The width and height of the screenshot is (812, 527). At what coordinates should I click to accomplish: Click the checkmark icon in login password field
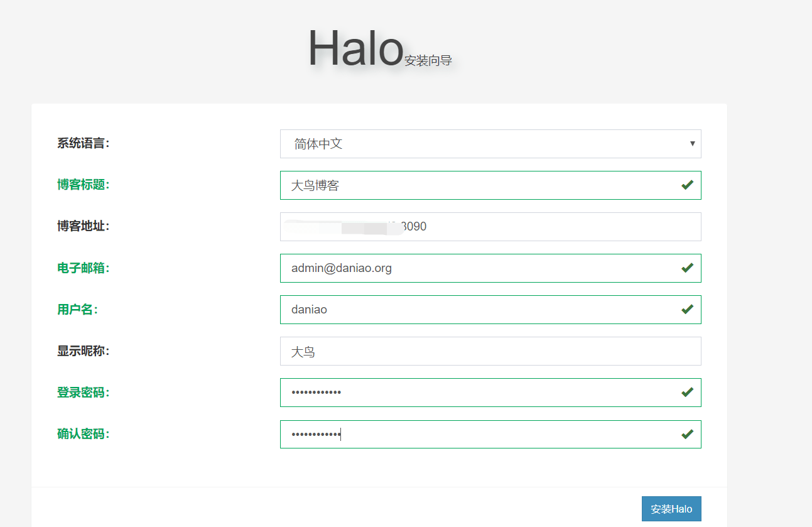click(x=687, y=392)
